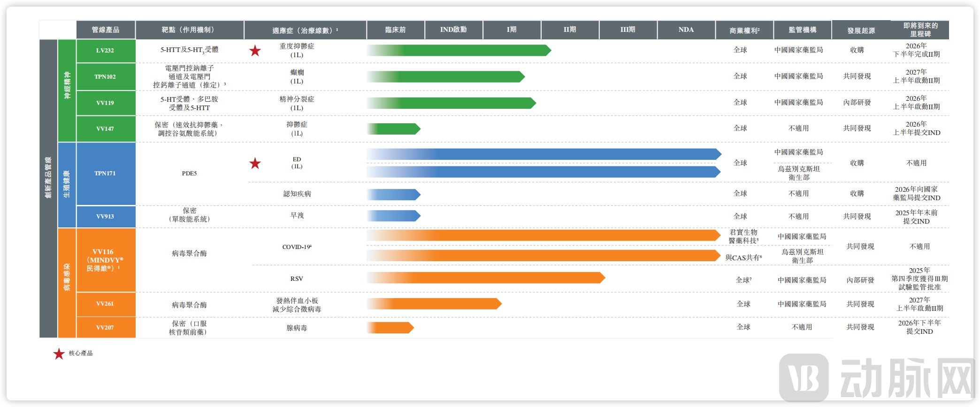Click the orange progress bar for VV261
Screen dimensions: 980x407
tap(434, 304)
